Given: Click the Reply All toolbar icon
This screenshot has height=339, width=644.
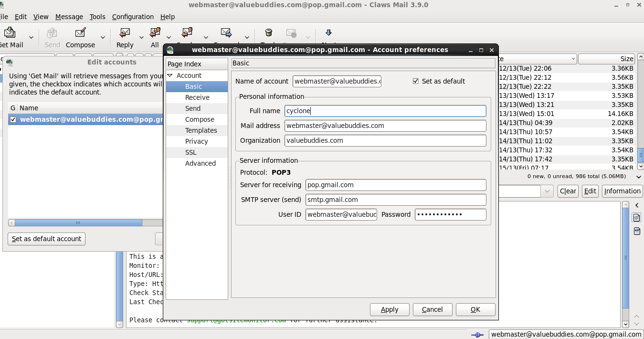Looking at the screenshot, I should pos(155,32).
